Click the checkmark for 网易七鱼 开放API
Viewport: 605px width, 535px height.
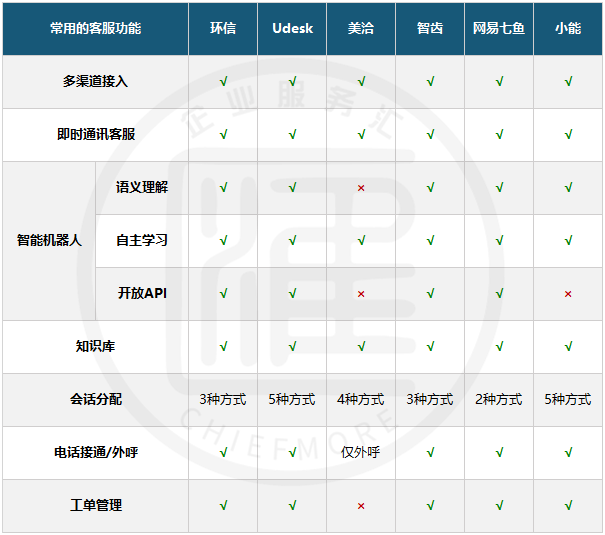coord(500,293)
